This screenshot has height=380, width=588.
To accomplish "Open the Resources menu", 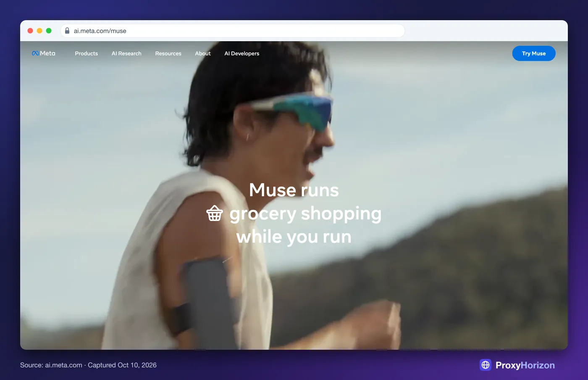I will pyautogui.click(x=168, y=53).
